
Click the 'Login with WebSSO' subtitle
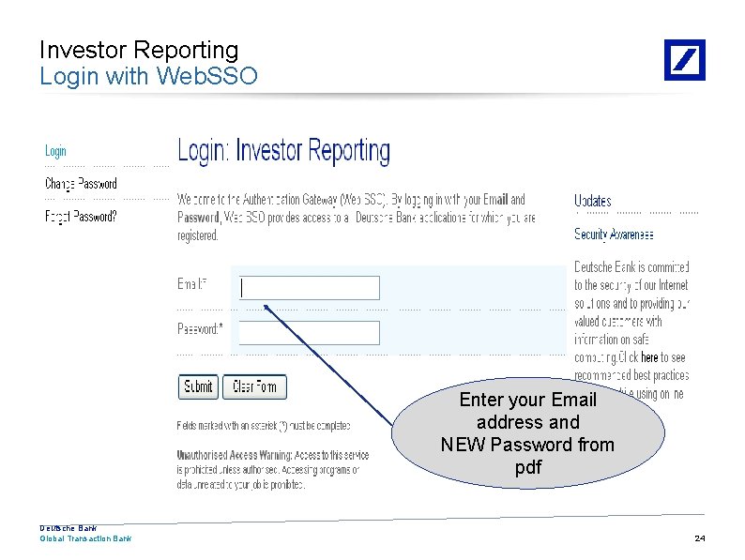pyautogui.click(x=148, y=76)
